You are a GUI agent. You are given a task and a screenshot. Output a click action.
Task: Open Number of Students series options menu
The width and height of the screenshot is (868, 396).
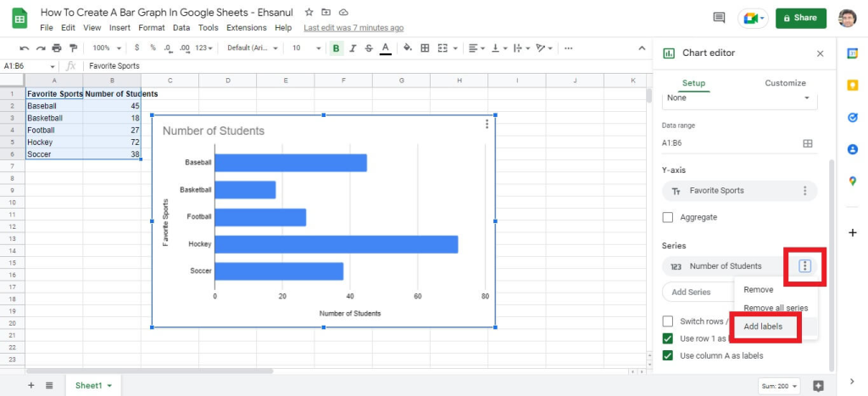805,266
